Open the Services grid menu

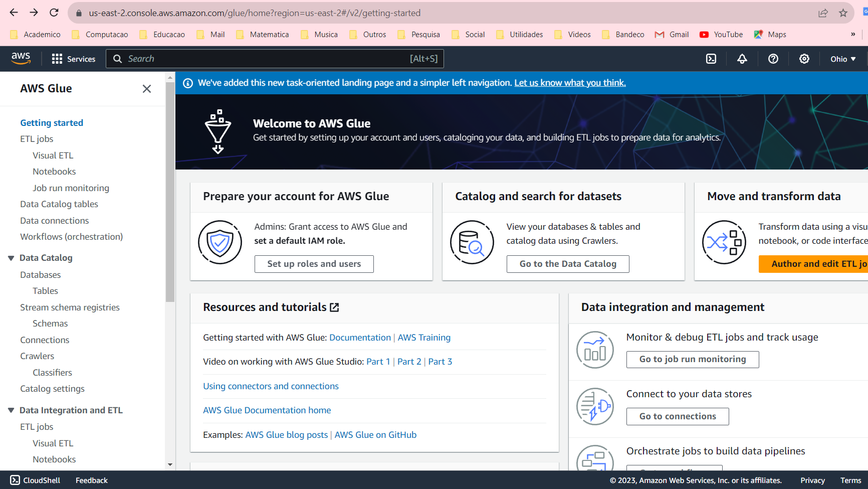73,59
